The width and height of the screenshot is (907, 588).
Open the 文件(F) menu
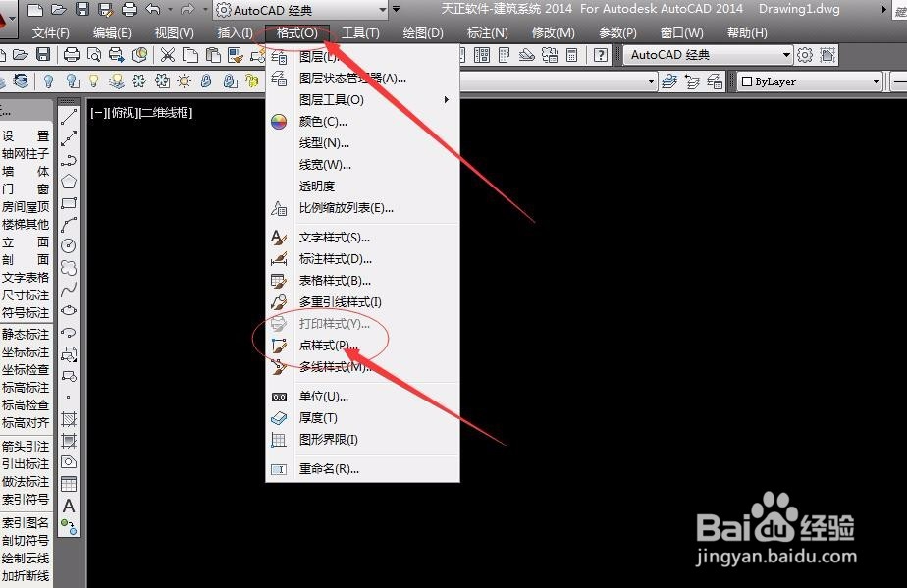[x=50, y=33]
